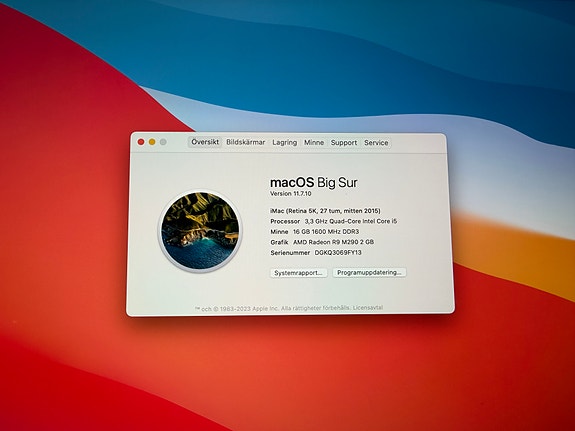575x431 pixels.
Task: Click the iMac Retina 5K model line
Action: 325,211
